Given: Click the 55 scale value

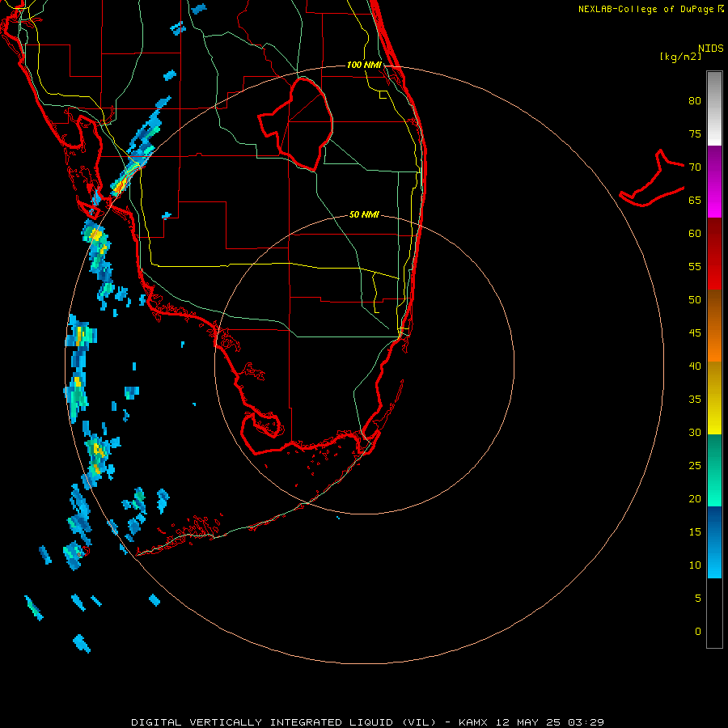Looking at the screenshot, I should (695, 266).
